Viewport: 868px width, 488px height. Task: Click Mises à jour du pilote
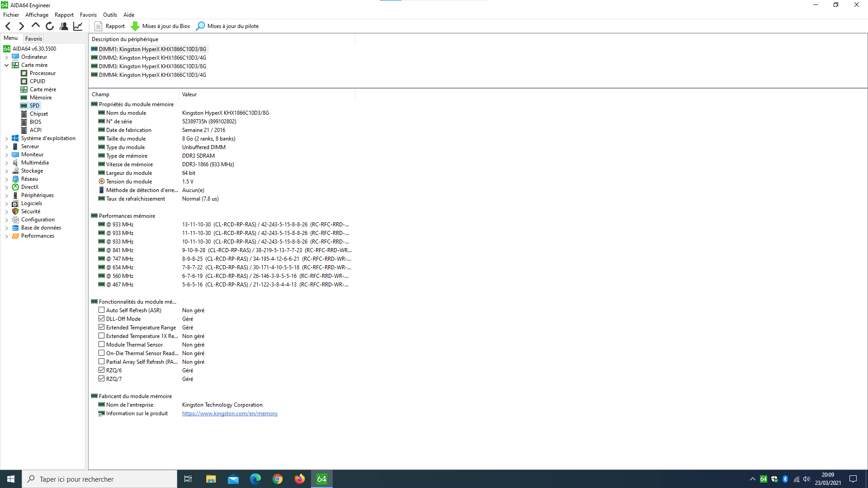(227, 26)
